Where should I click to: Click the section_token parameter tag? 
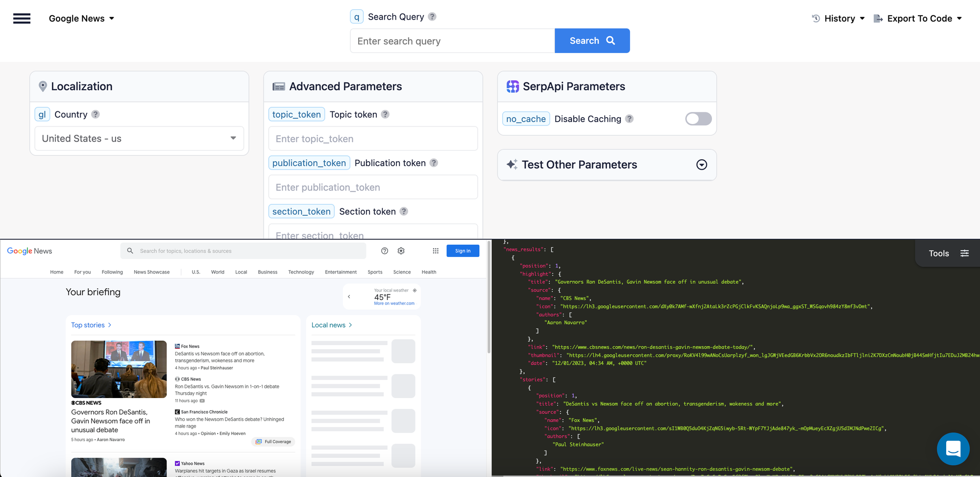pos(301,211)
